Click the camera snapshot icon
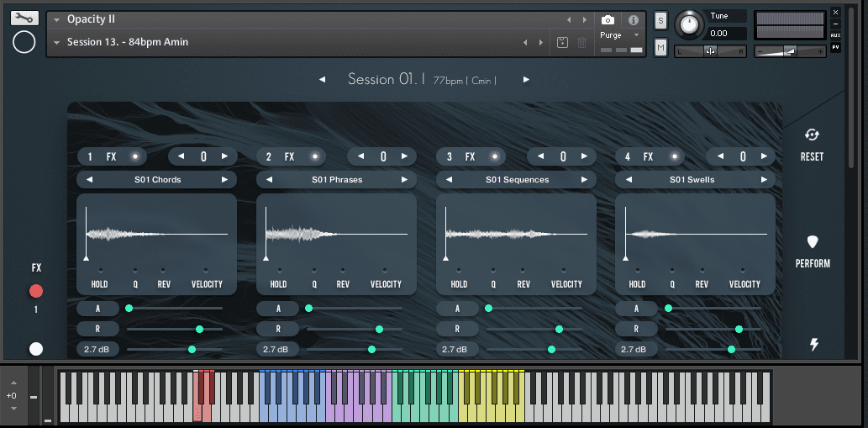The image size is (868, 428). click(x=608, y=20)
